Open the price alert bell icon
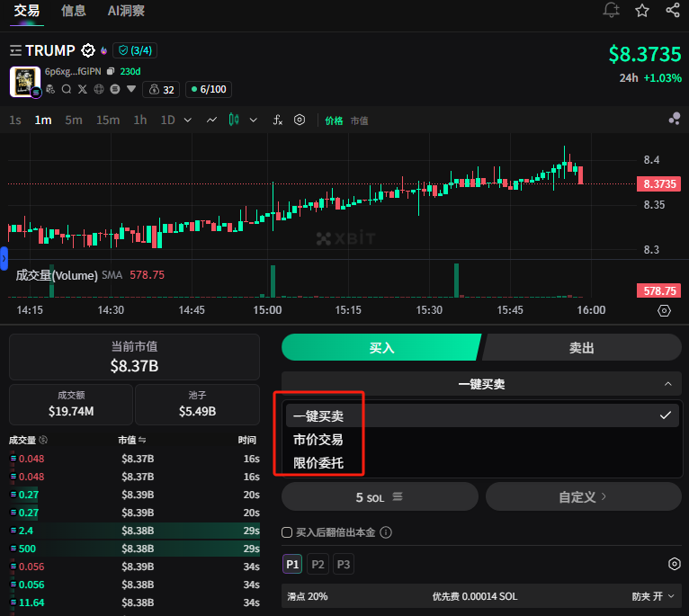 (x=611, y=10)
